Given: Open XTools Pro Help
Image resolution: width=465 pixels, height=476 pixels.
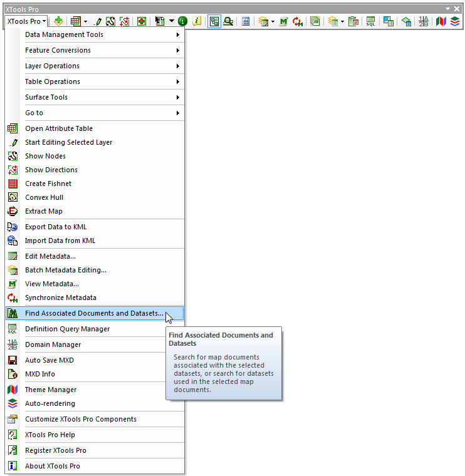Looking at the screenshot, I should (95, 435).
